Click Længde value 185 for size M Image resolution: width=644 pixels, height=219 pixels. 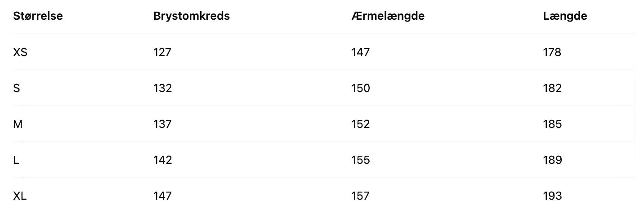pos(552,124)
